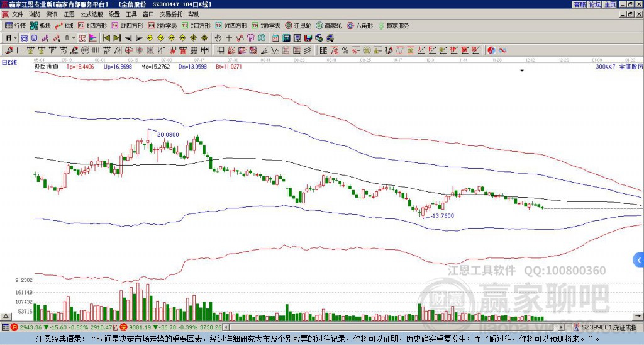This screenshot has height=345, width=644.
Task: Click the 13.7600 low price label
Action: click(x=443, y=215)
